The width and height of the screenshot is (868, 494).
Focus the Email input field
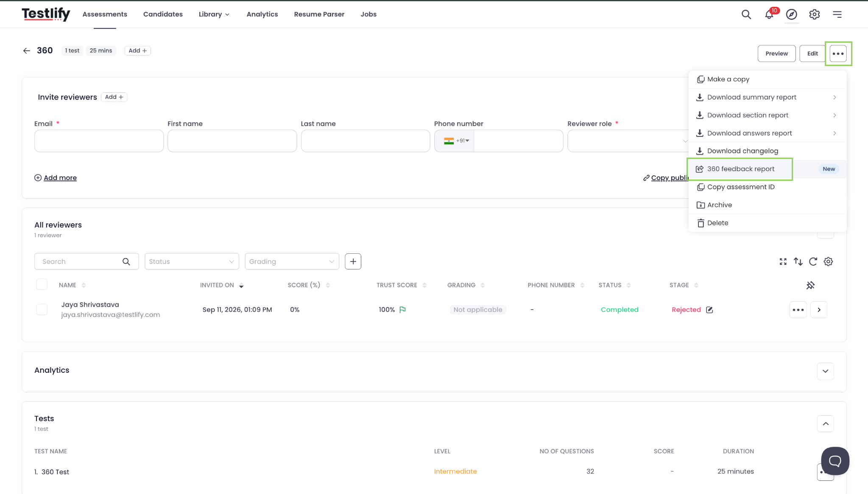coord(99,141)
